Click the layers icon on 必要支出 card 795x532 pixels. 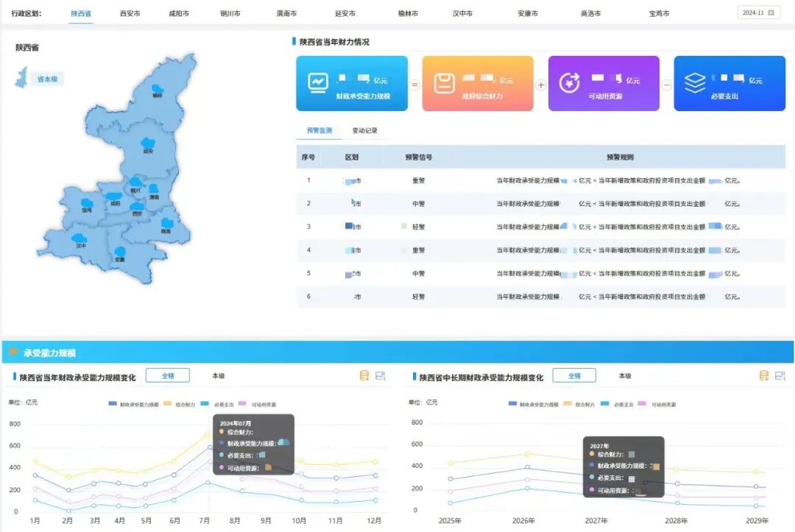click(x=695, y=83)
